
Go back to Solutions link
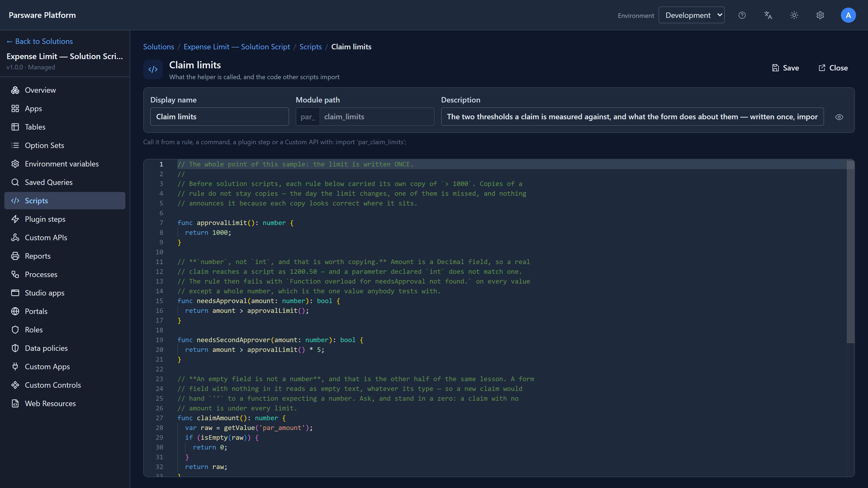(40, 41)
